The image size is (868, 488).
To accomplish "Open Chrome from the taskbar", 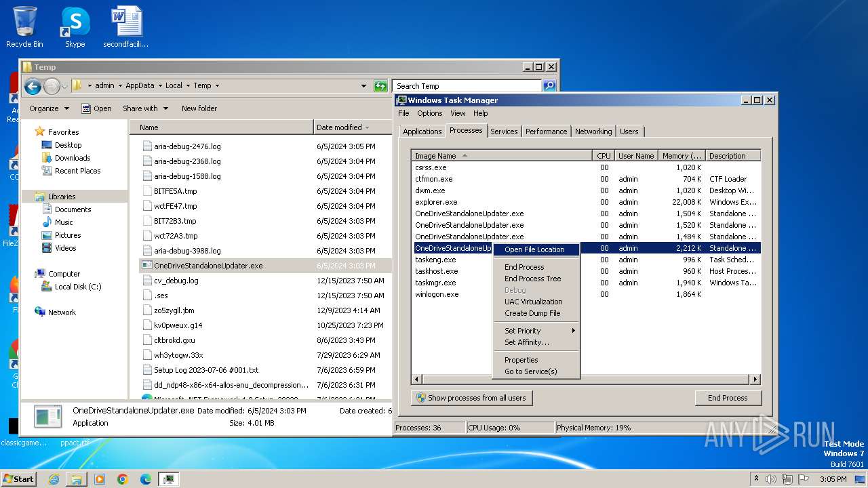I will [x=123, y=479].
